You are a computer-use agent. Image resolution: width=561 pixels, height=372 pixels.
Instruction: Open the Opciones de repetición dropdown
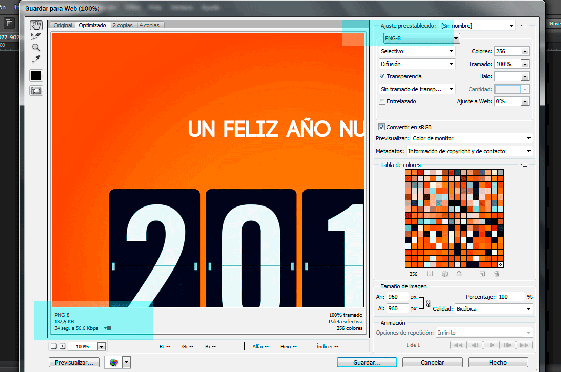(484, 333)
